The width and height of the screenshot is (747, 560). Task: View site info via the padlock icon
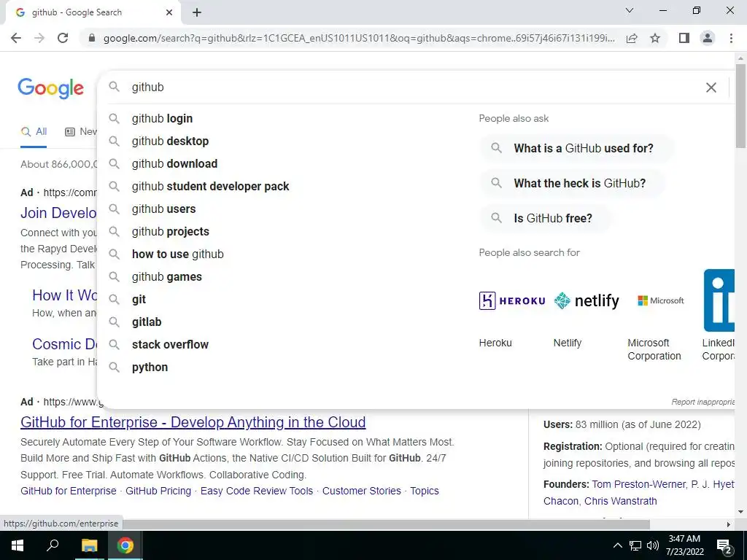coord(92,38)
